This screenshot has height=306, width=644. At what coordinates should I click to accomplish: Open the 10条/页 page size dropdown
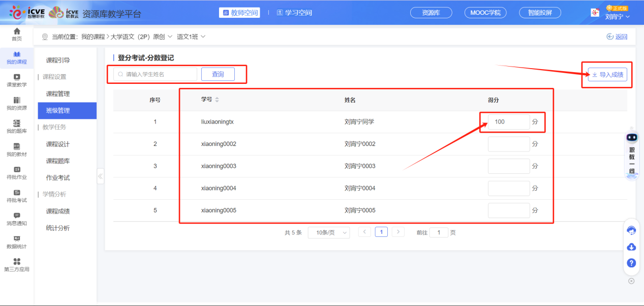pos(328,232)
